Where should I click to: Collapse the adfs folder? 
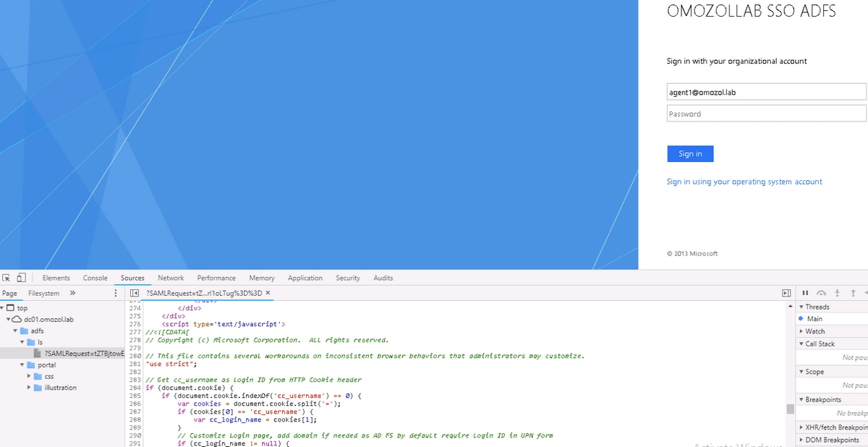[x=15, y=331]
